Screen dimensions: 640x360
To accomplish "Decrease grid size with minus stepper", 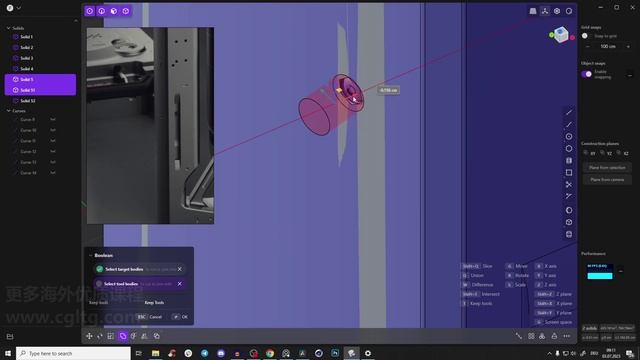I will (x=588, y=47).
